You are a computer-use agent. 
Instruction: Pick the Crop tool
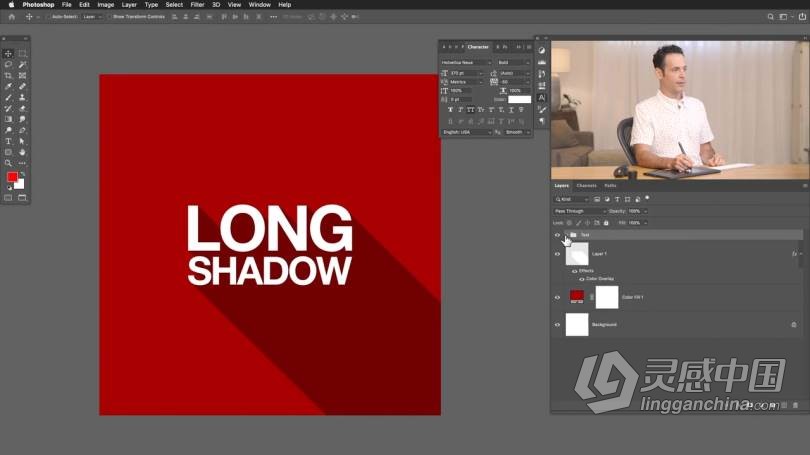point(9,75)
